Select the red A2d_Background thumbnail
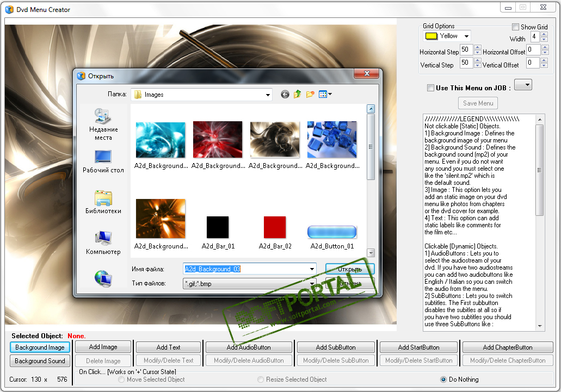Viewport: 561px width, 392px height. [218, 139]
